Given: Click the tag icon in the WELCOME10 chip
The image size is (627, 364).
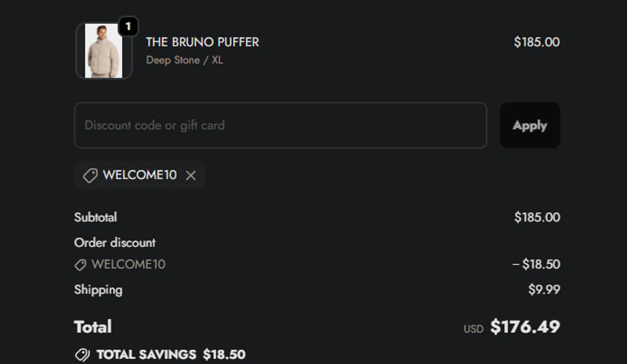Looking at the screenshot, I should pos(90,176).
